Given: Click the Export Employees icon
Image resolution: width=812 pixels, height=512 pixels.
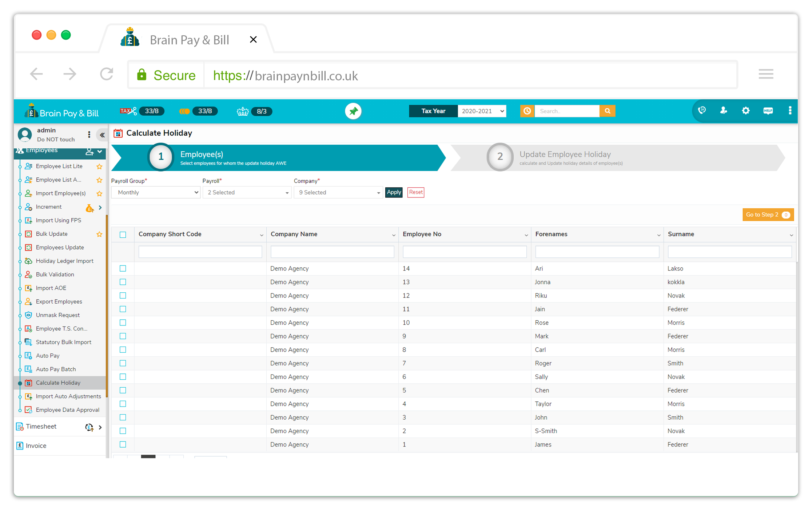Looking at the screenshot, I should [x=28, y=301].
